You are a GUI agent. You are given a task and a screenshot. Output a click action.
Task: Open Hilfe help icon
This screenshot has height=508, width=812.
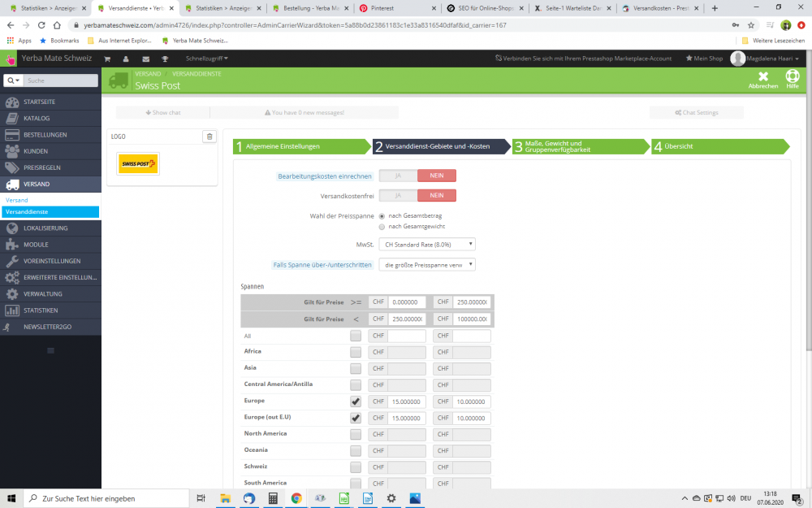click(793, 80)
